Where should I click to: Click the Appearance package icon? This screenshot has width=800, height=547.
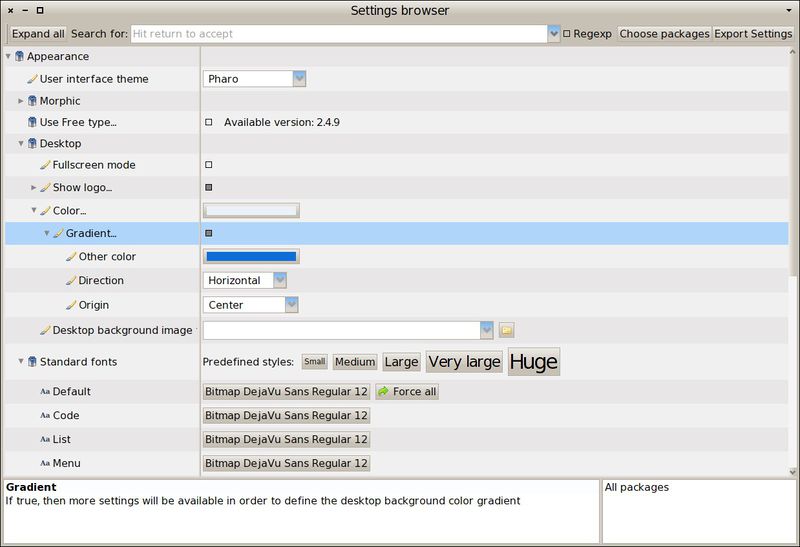pos(20,57)
